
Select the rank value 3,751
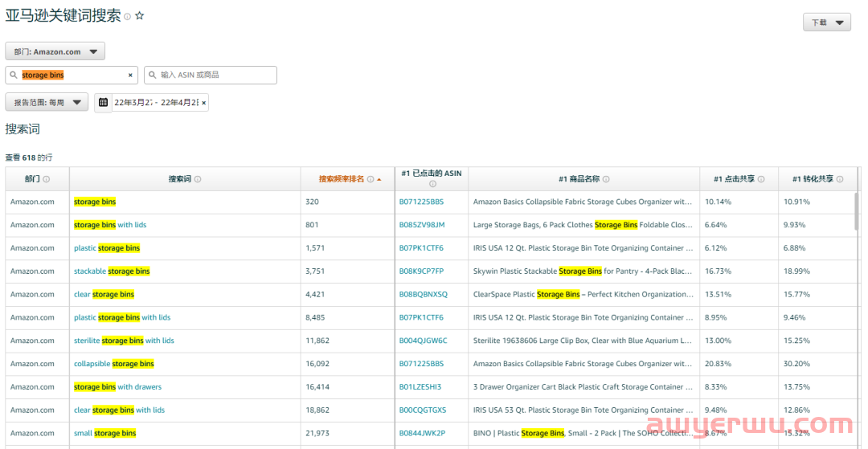(x=316, y=271)
